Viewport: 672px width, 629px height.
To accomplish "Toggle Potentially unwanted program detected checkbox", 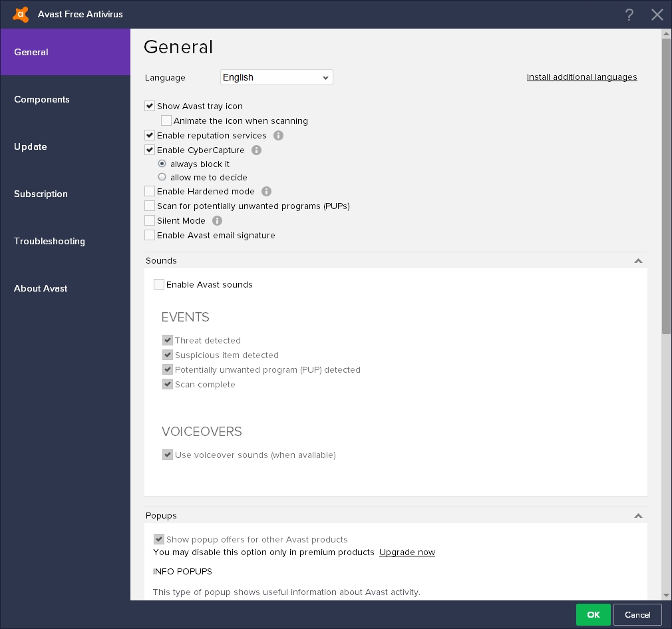I will 168,369.
